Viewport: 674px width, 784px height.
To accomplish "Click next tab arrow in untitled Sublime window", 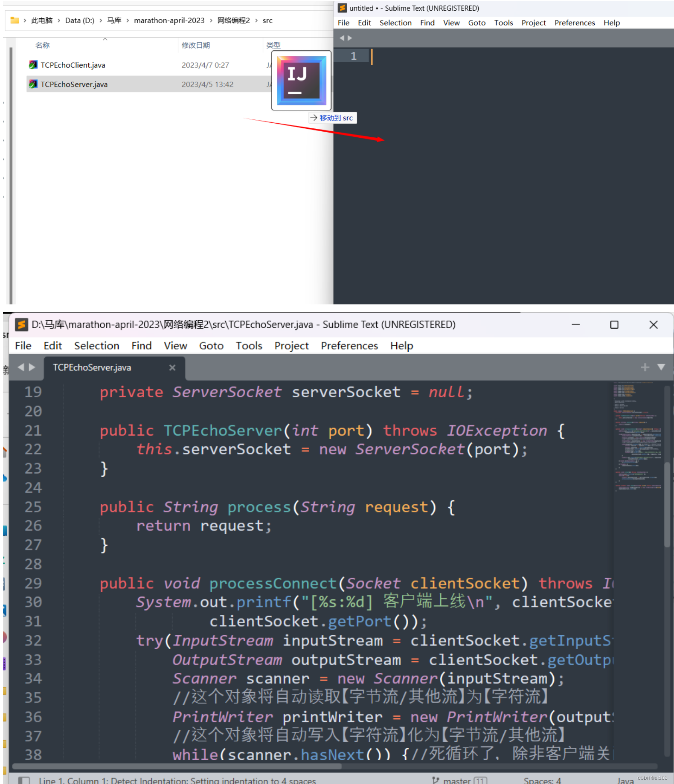I will 350,38.
